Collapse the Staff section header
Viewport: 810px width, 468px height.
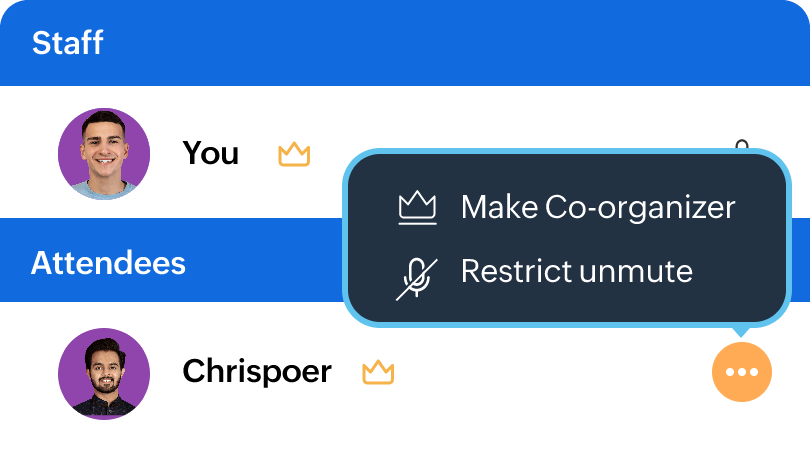68,43
